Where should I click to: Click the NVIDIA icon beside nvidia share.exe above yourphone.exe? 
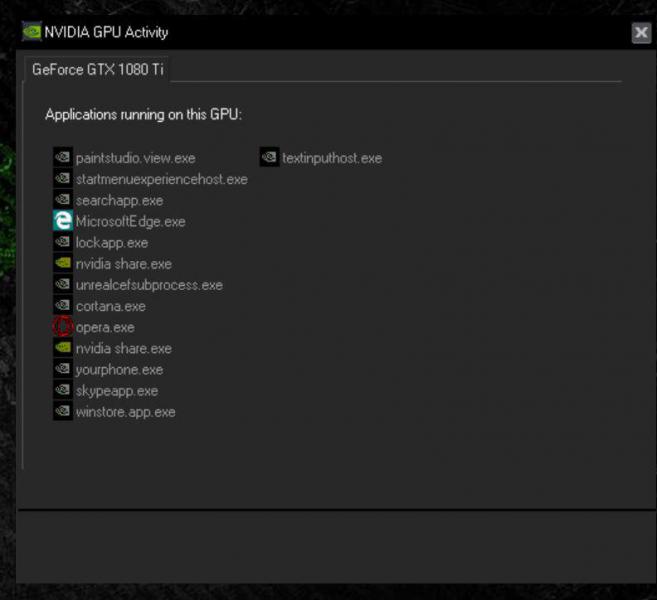tap(62, 348)
